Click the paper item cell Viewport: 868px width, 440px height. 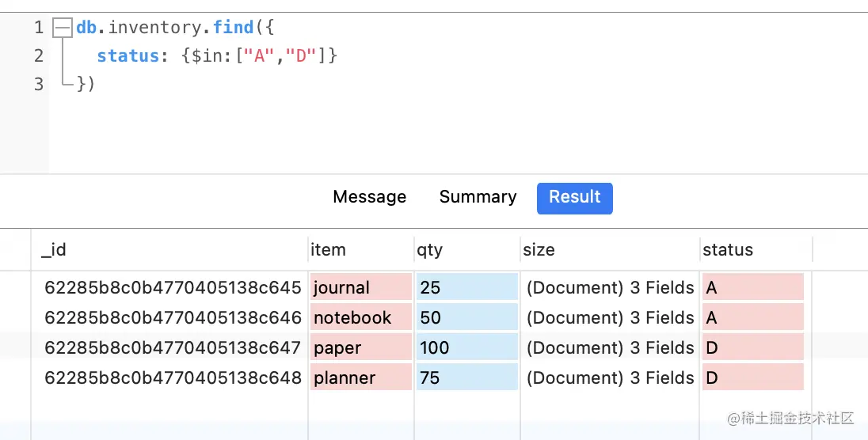(x=360, y=347)
